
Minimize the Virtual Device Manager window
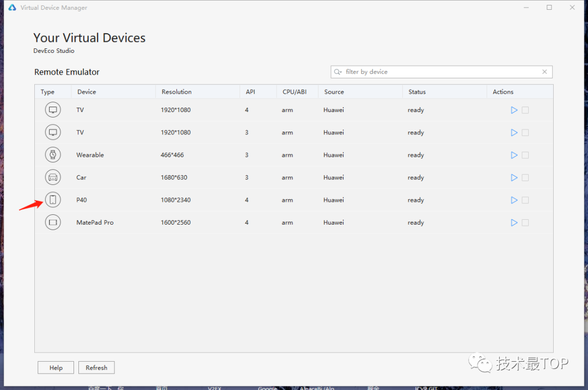point(526,8)
